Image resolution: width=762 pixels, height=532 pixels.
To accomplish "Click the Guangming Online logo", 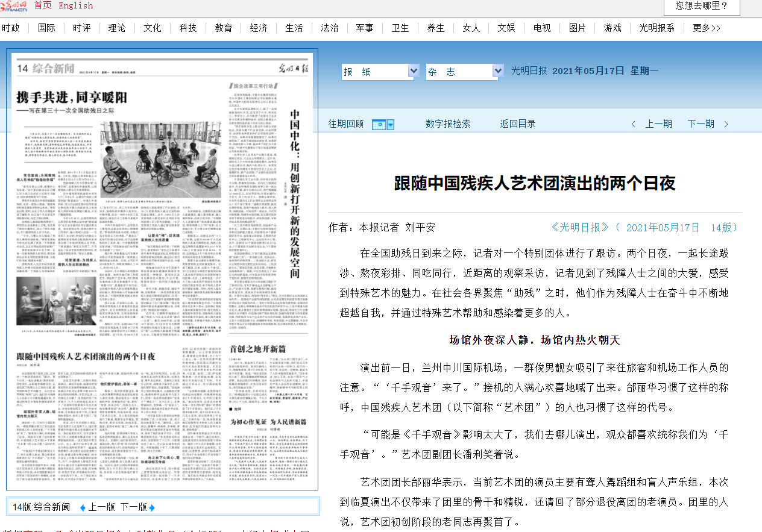I will click(x=13, y=5).
